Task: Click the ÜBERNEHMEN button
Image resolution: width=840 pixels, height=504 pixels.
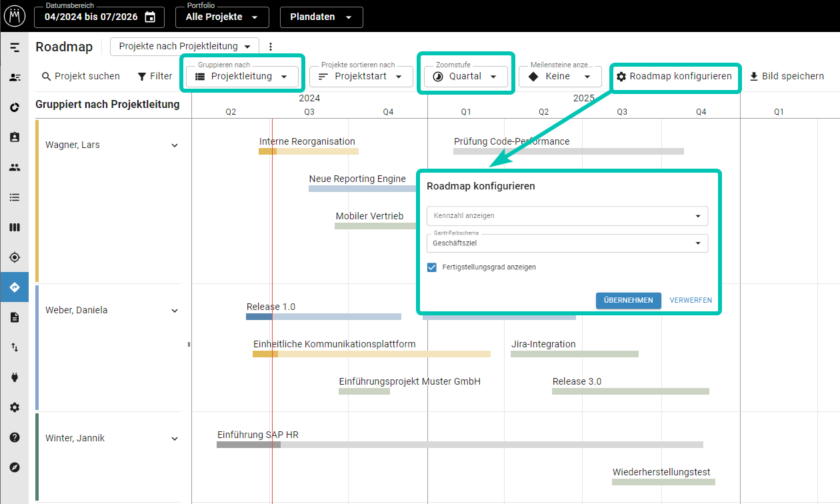Action: click(628, 300)
